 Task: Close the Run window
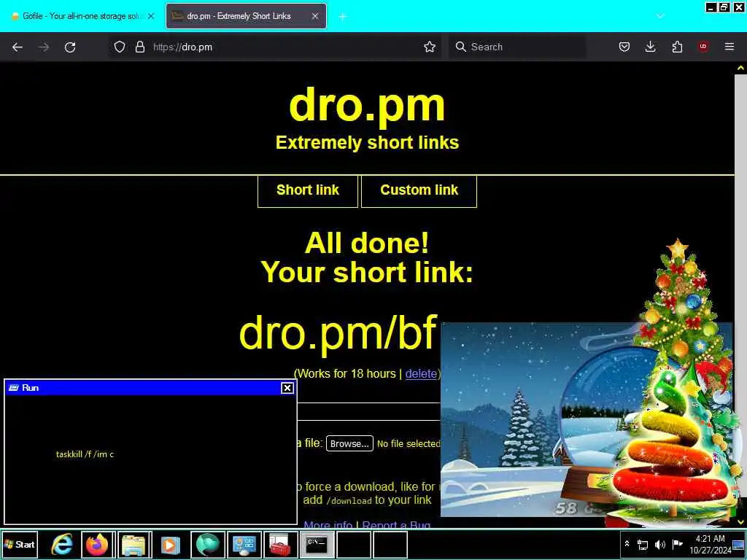click(287, 388)
